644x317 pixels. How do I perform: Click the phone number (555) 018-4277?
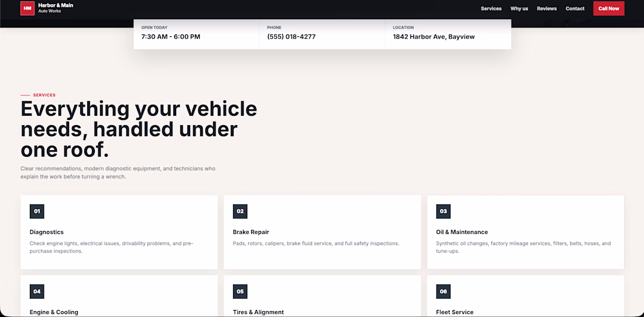(291, 37)
